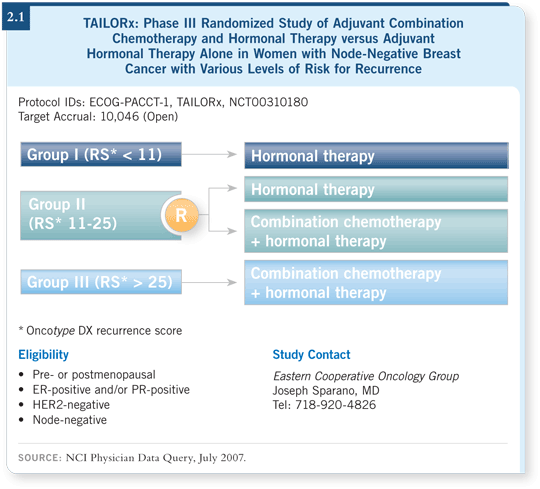Click the dark blue Hormonal therapy box
This screenshot has width=540, height=489.
click(x=376, y=156)
